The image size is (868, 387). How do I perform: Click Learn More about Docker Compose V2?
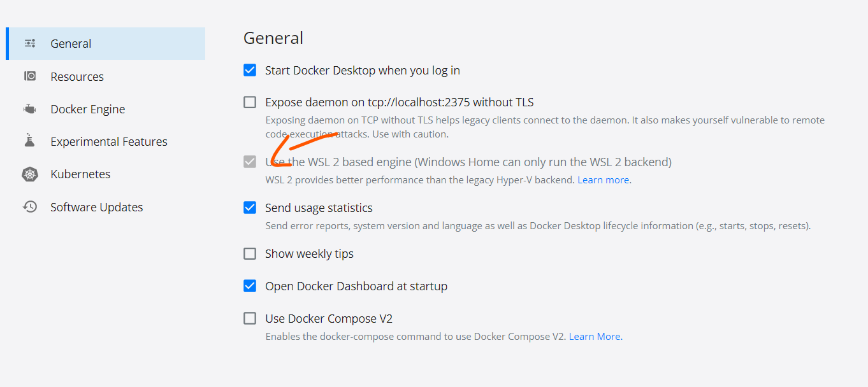(x=594, y=336)
